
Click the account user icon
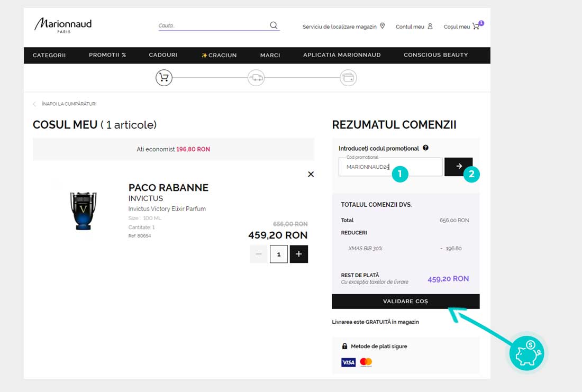[x=430, y=26]
